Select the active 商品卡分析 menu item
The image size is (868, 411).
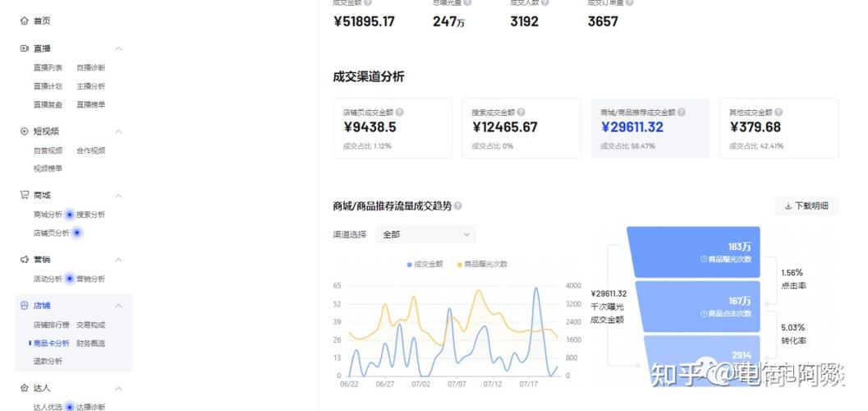[52, 344]
